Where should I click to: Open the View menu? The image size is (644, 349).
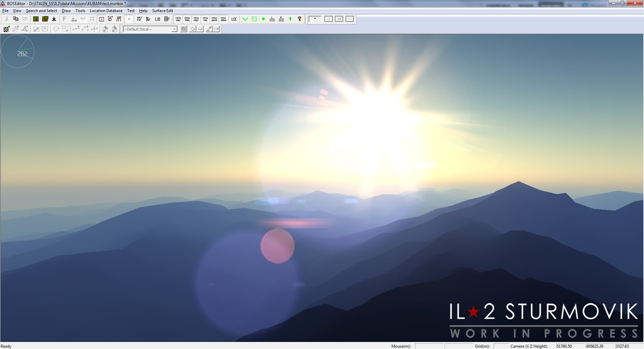[17, 11]
